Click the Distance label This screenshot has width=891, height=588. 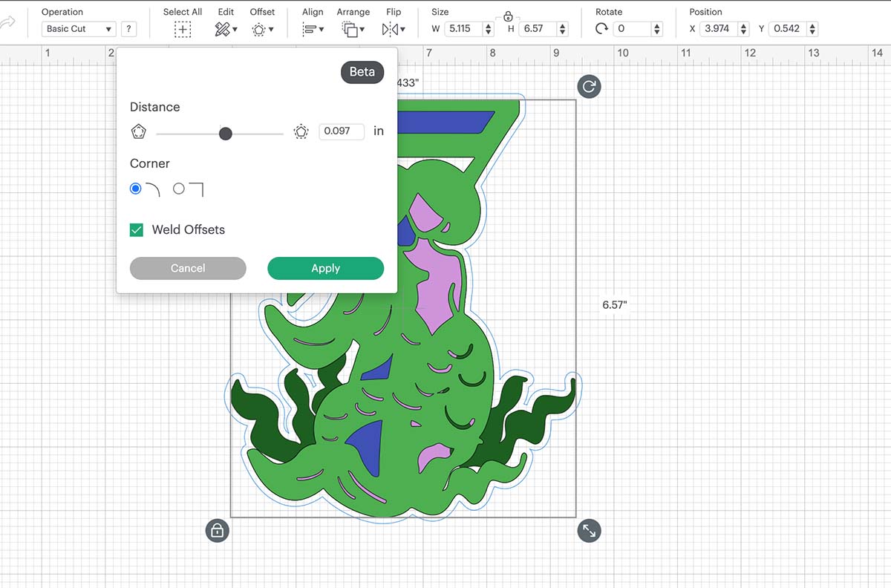coord(154,107)
